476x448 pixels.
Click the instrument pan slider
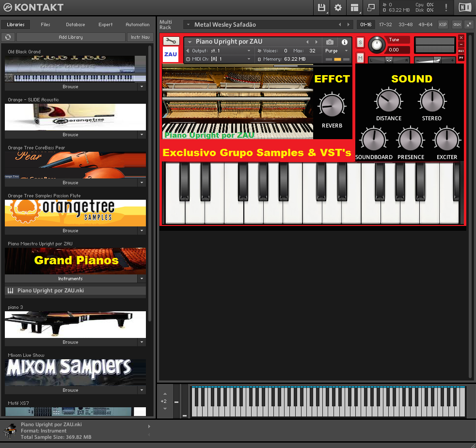(389, 60)
